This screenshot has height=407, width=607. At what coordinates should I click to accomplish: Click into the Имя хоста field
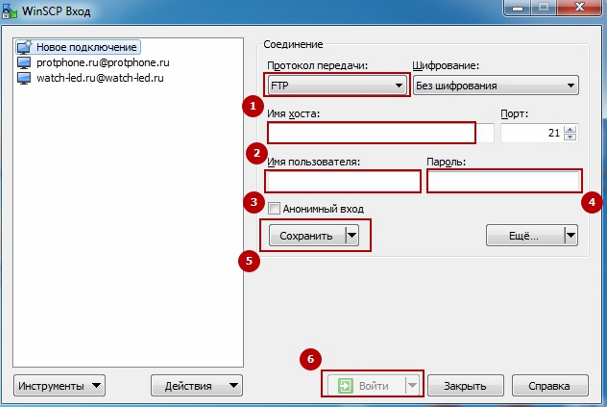(x=371, y=133)
